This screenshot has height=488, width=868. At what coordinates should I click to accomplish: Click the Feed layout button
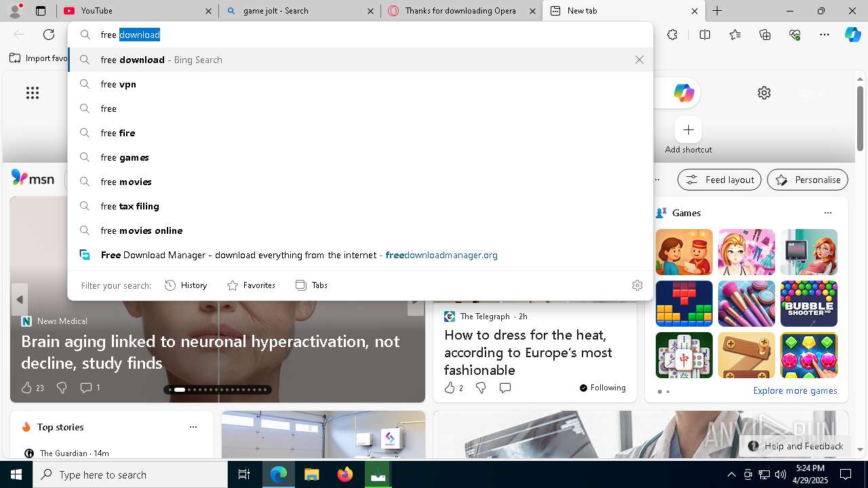click(x=719, y=180)
